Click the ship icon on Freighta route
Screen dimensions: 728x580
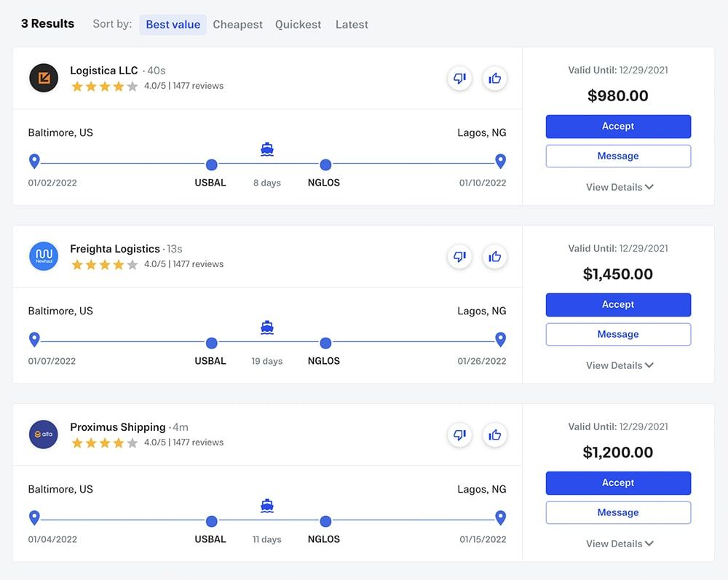point(267,327)
